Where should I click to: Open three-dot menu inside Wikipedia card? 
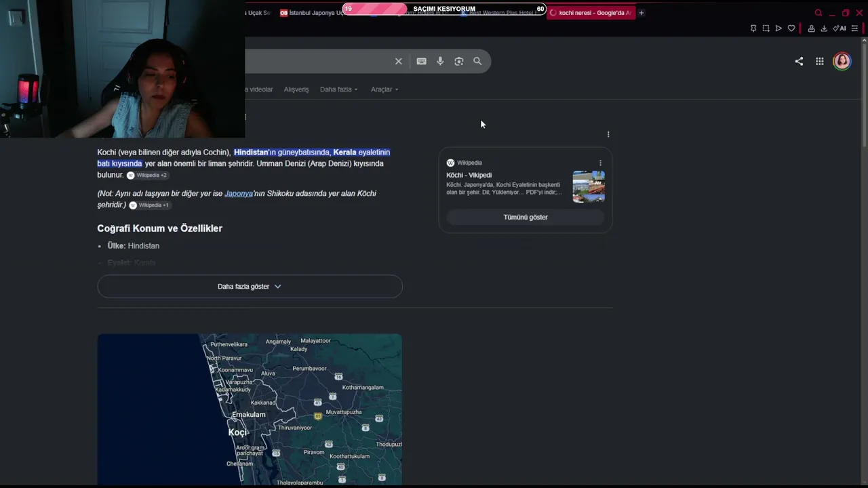tap(600, 163)
